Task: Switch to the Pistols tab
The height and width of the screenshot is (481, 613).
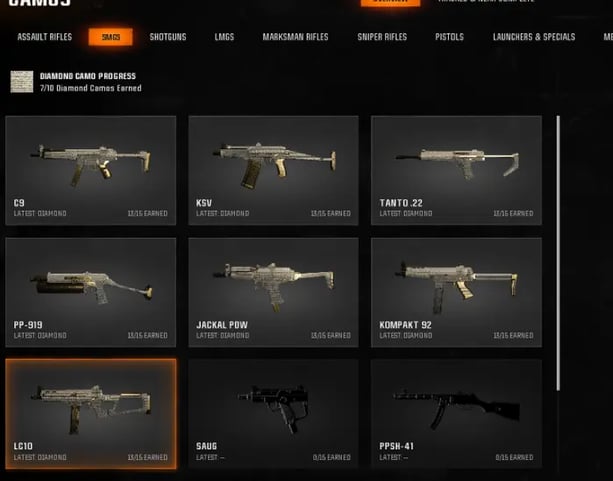Action: 449,37
